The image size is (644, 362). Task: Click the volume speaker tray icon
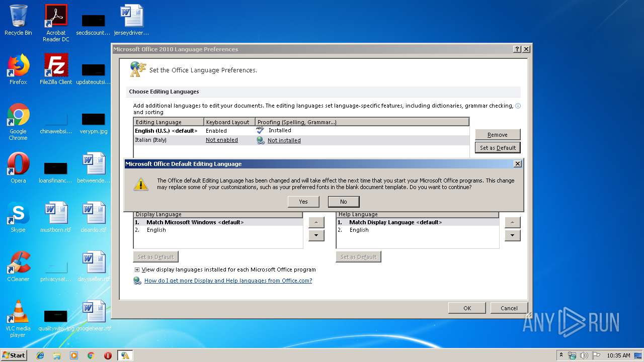click(x=584, y=355)
